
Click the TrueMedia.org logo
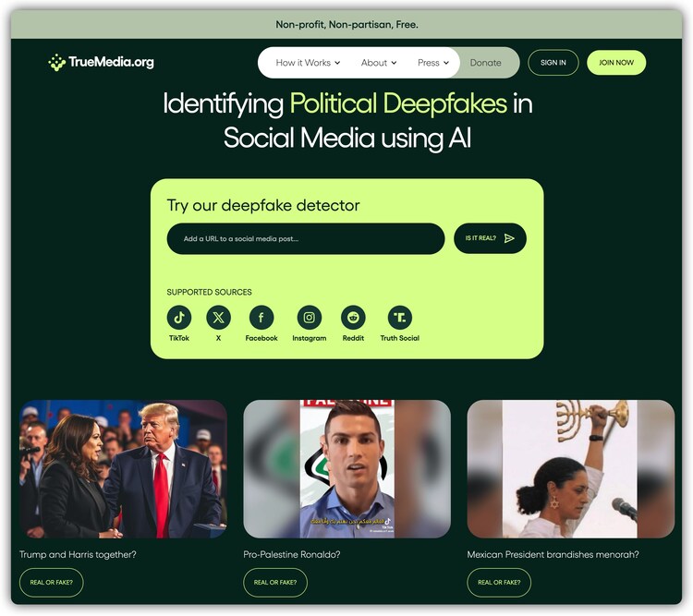[x=102, y=62]
